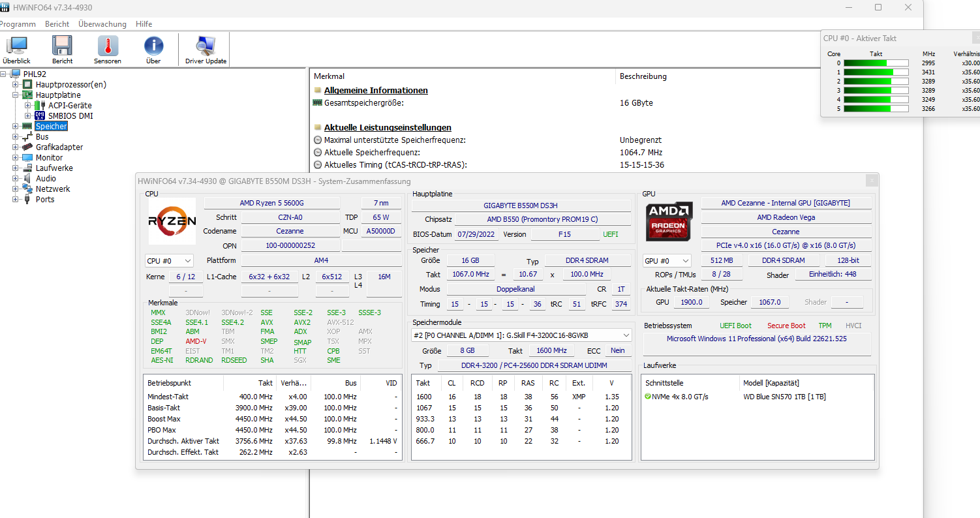Click the Ports plug icon in the tree
980x518 pixels.
28,199
